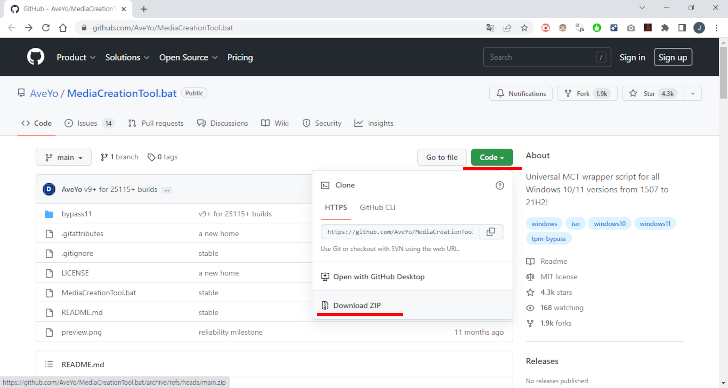
Task: Click the Pricing link
Action: tap(240, 57)
